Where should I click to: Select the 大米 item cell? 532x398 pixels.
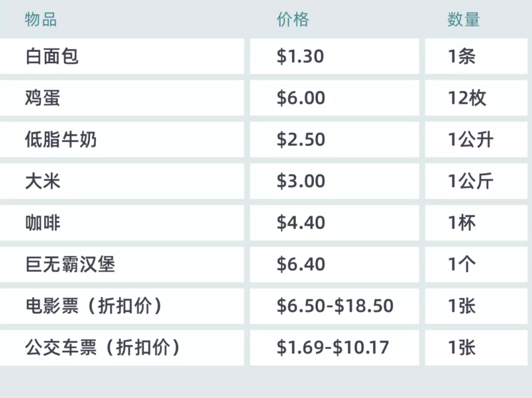click(x=43, y=181)
